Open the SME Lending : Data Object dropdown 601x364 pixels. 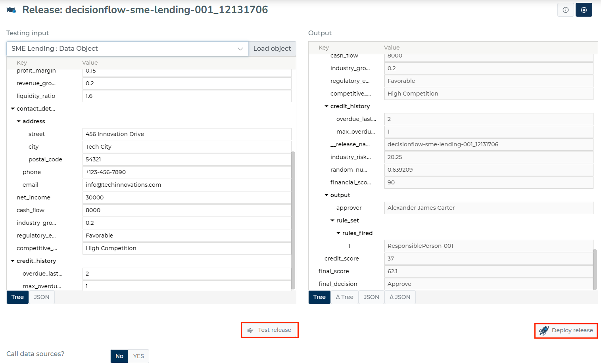coord(127,49)
